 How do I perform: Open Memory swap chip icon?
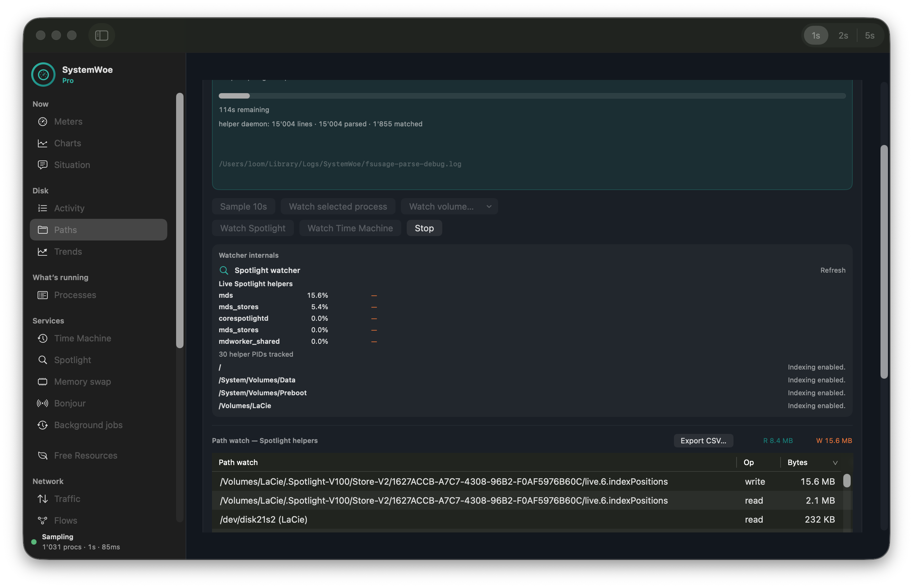(43, 382)
